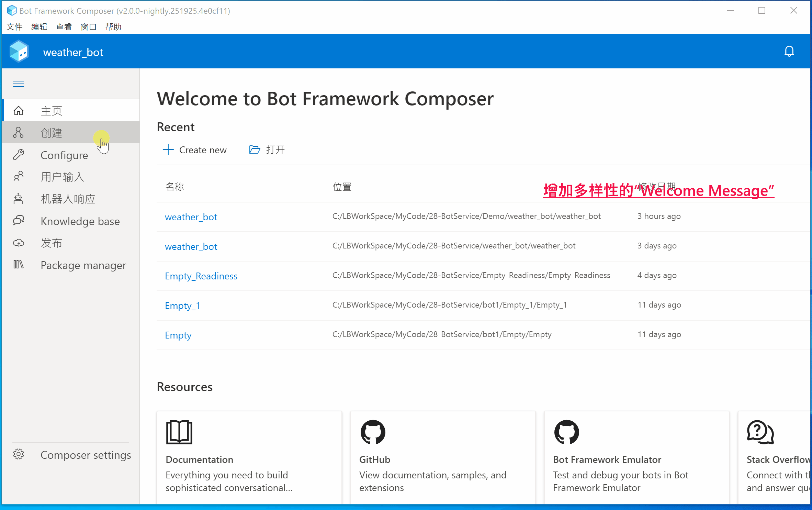Open the Documentation resource card

point(249,457)
